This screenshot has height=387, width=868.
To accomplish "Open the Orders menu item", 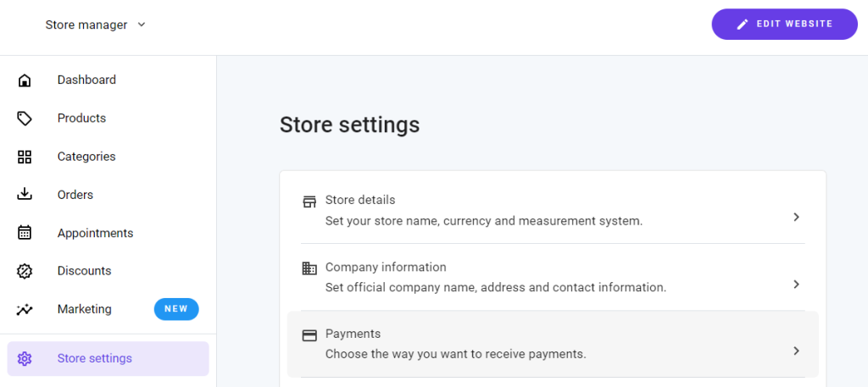I will click(75, 195).
